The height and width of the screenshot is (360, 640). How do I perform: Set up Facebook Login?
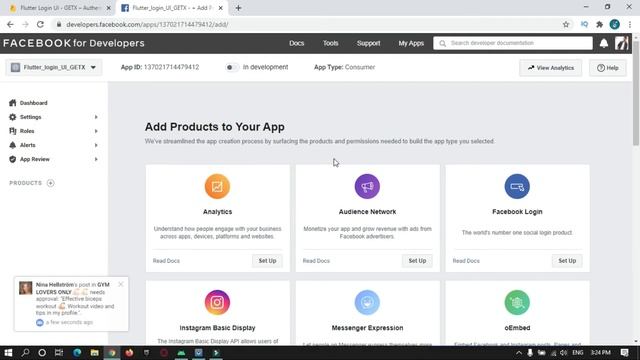point(567,261)
